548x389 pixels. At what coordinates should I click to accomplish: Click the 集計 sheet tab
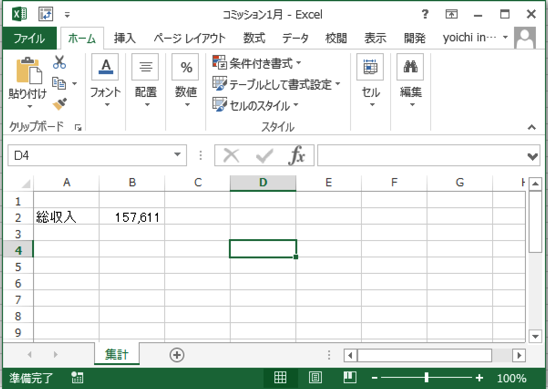tap(117, 354)
